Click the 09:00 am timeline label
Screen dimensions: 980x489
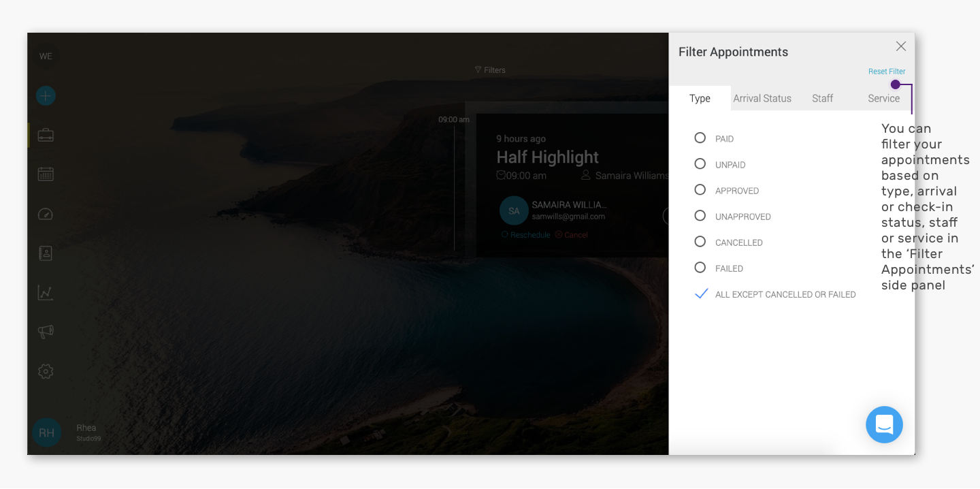pos(454,120)
